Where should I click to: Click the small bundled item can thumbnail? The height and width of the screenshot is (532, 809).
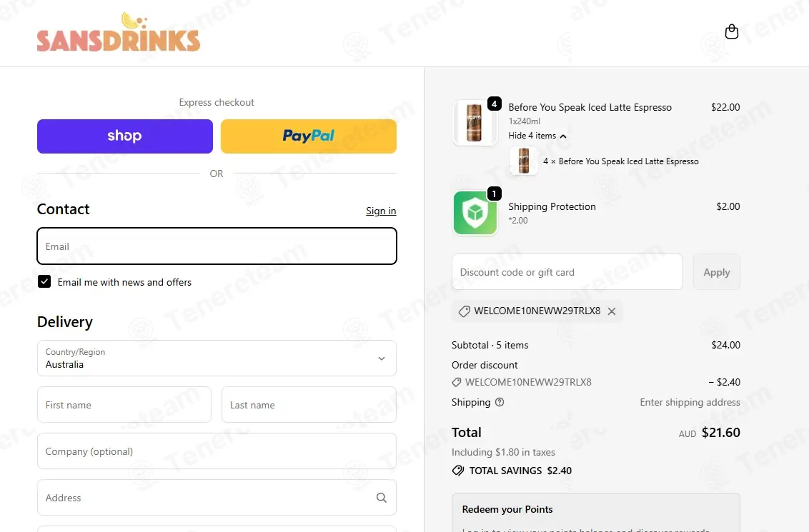[524, 161]
